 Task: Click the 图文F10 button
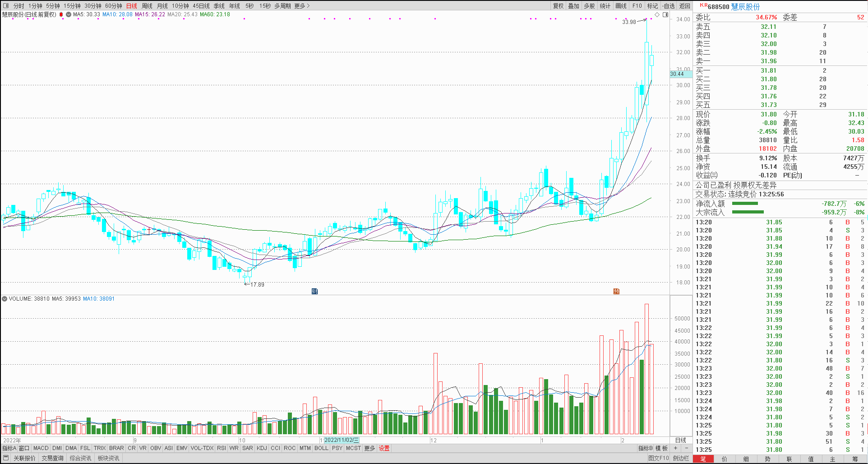(x=659, y=458)
